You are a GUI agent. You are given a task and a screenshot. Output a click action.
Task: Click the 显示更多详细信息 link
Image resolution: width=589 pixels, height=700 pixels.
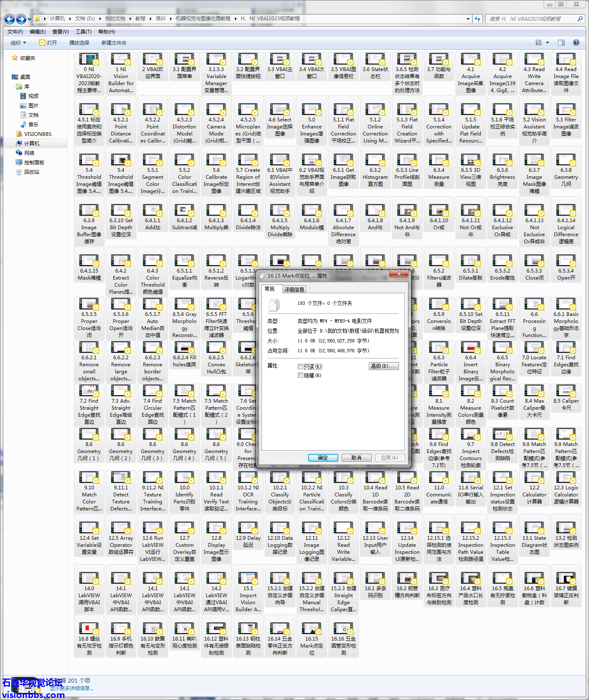(71, 688)
